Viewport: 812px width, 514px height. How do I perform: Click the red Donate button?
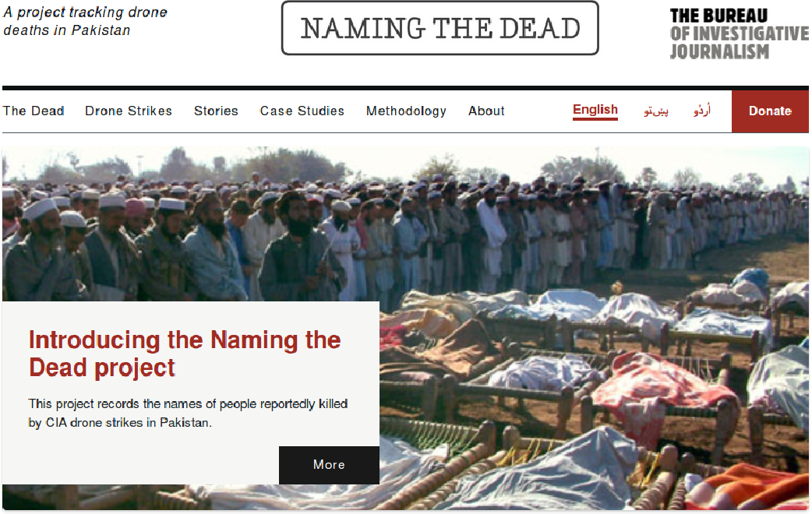770,111
